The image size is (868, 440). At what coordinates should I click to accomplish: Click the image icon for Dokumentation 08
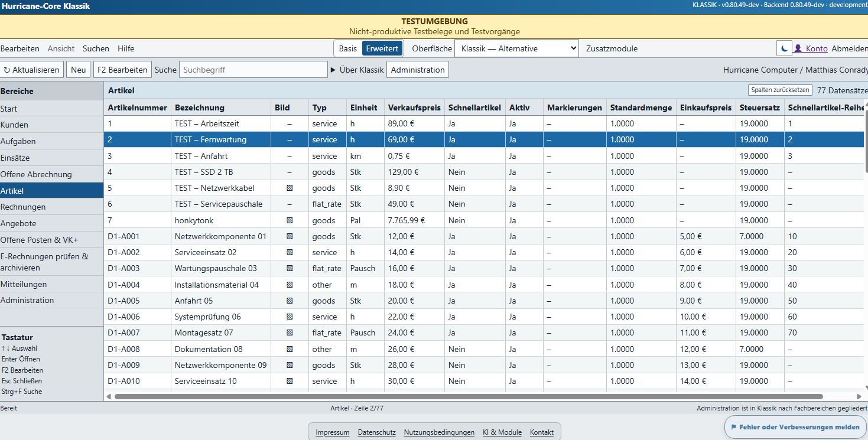[x=290, y=349]
